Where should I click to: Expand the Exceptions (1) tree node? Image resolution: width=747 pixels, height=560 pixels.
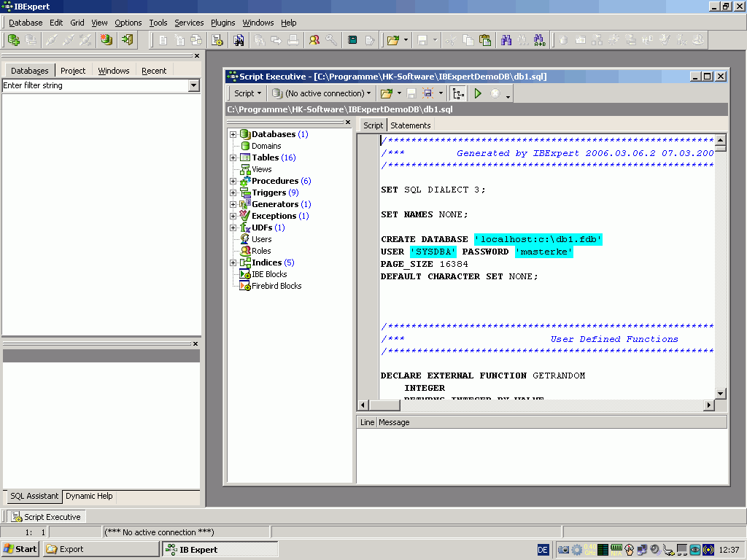pyautogui.click(x=233, y=216)
